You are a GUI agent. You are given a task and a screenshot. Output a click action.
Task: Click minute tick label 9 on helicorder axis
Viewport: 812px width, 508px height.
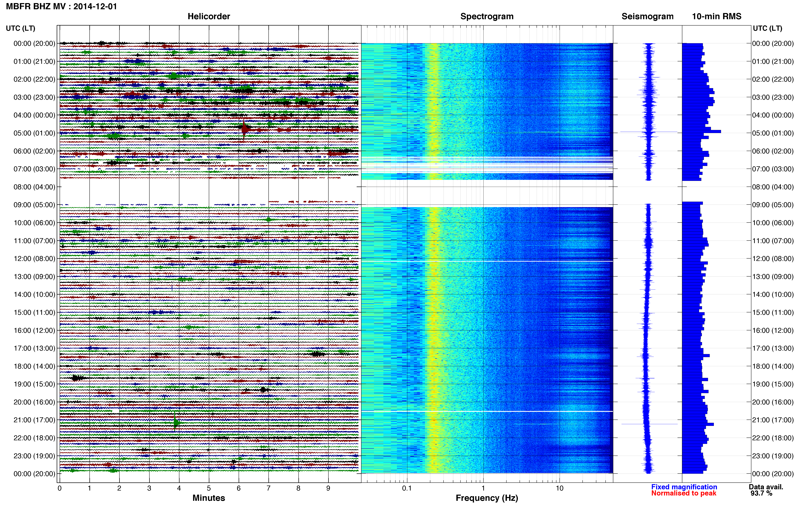point(328,488)
